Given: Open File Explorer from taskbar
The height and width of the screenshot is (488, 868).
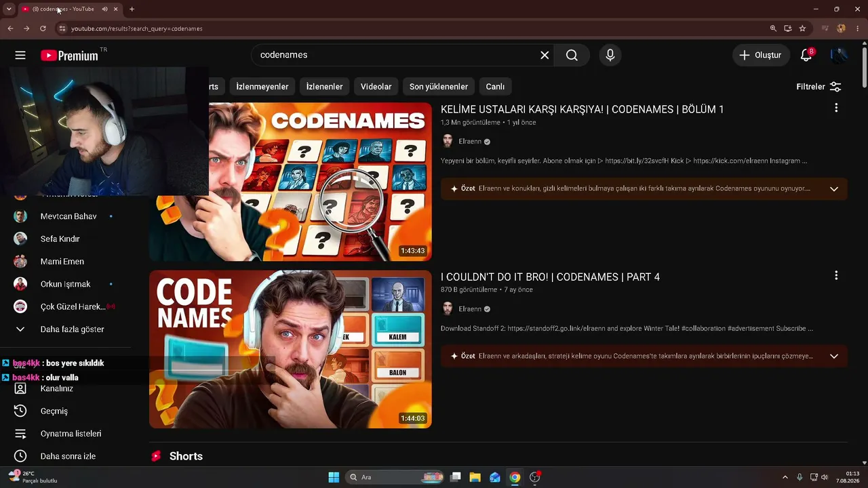Looking at the screenshot, I should pyautogui.click(x=475, y=477).
